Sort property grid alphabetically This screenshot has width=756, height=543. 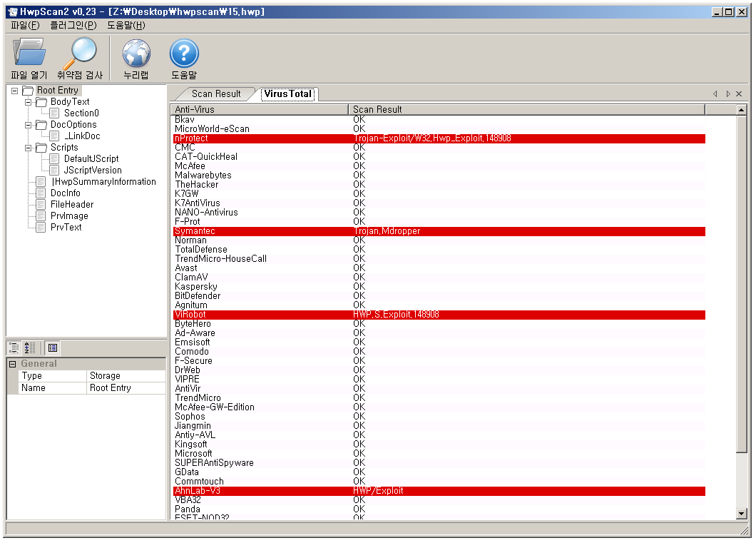tap(30, 348)
